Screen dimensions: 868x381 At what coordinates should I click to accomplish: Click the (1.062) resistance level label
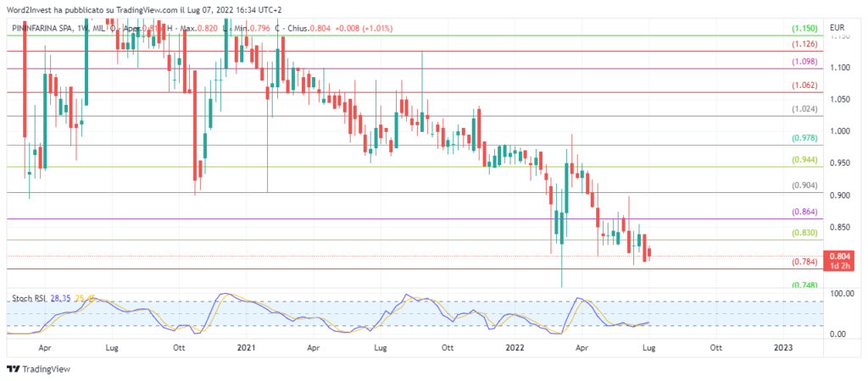804,86
